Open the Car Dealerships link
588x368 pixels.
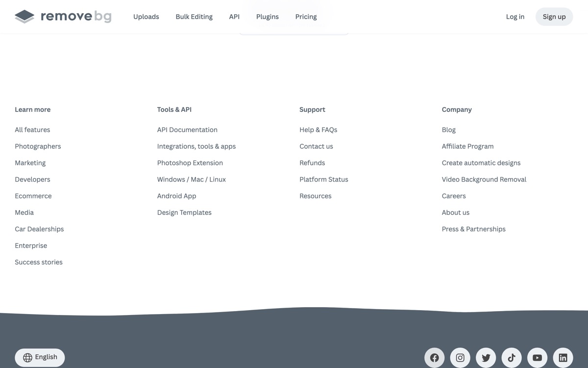[x=39, y=229]
